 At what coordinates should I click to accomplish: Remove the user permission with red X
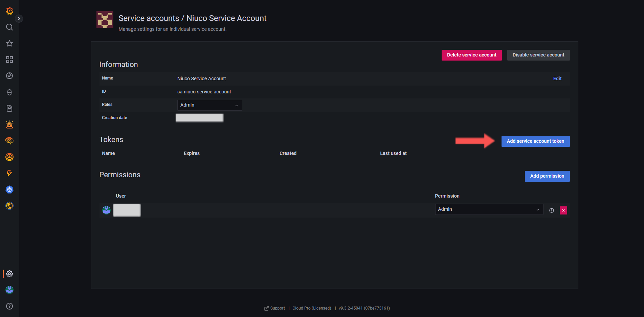pyautogui.click(x=563, y=210)
